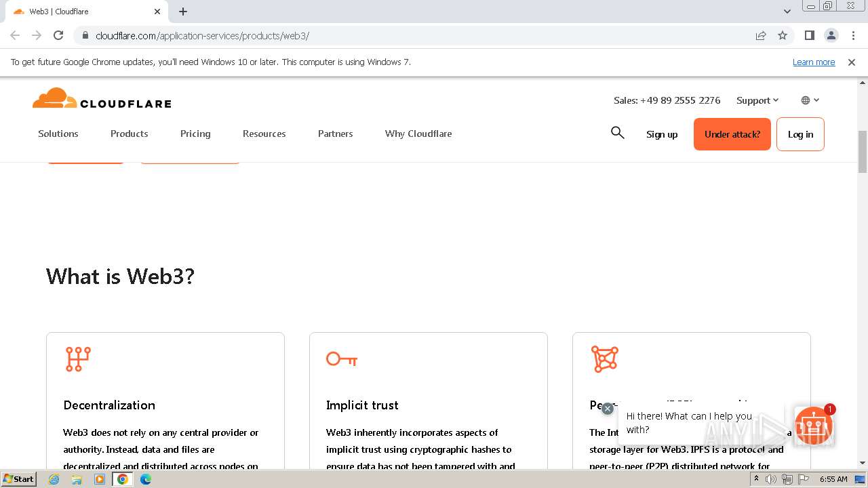Click the Learn more link in update bar
This screenshot has height=488, width=868.
[814, 62]
